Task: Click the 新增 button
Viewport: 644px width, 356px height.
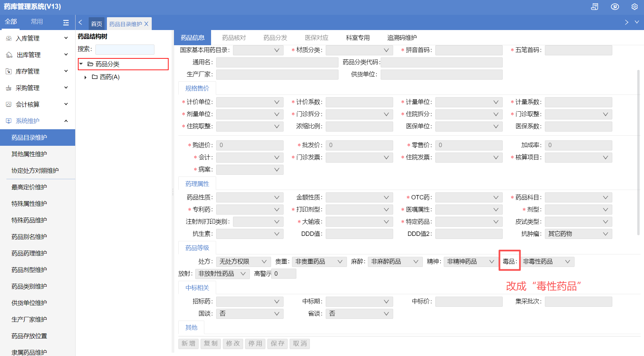Action: (188, 344)
